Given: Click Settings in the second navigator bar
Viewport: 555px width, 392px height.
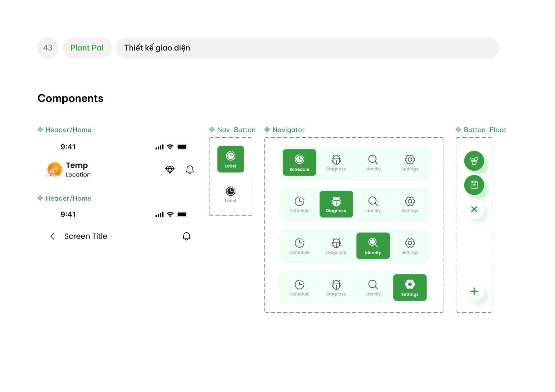Looking at the screenshot, I should (x=410, y=205).
